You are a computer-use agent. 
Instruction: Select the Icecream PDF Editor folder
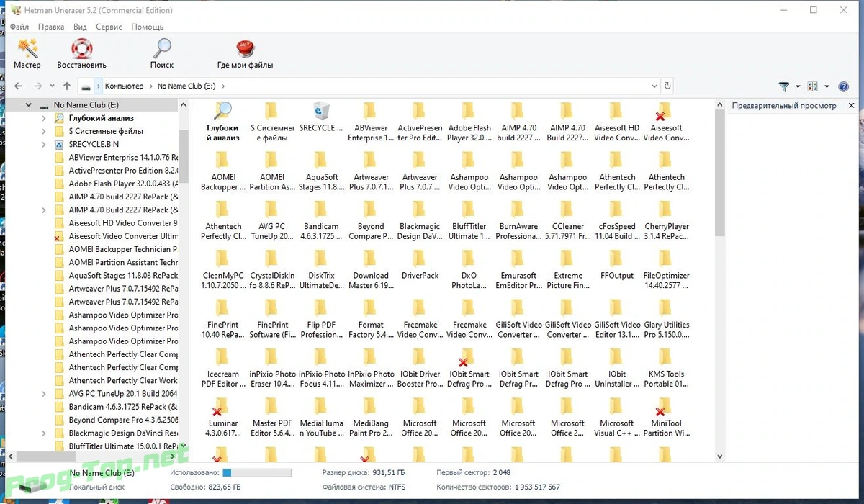click(222, 368)
